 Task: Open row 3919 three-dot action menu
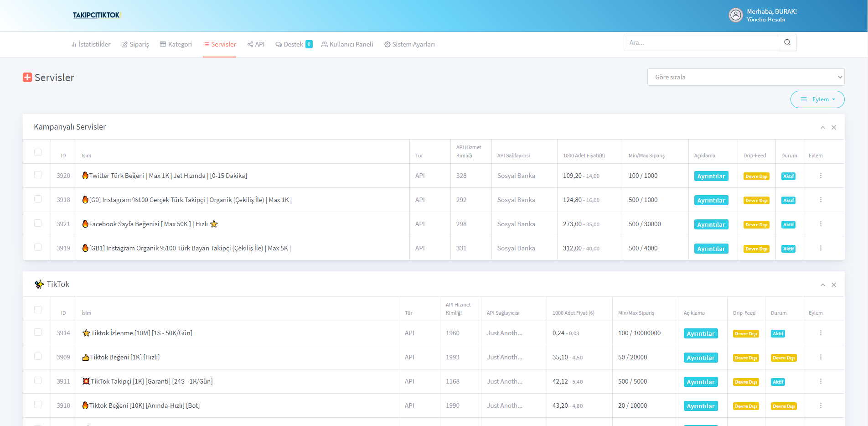point(821,248)
